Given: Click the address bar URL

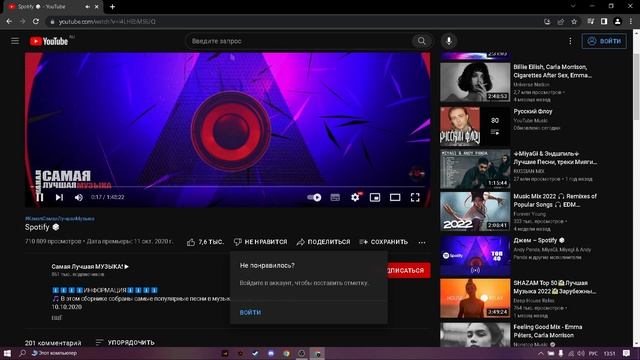Looking at the screenshot, I should [x=107, y=21].
